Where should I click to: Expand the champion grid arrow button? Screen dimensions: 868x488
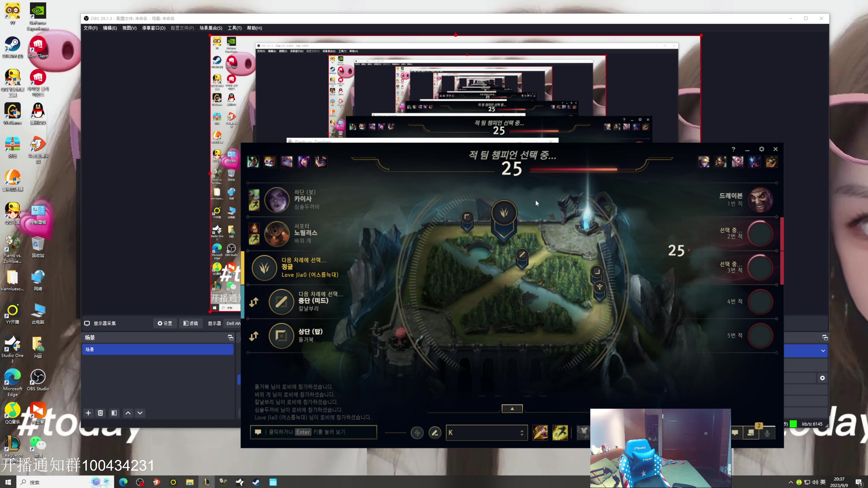click(x=512, y=409)
